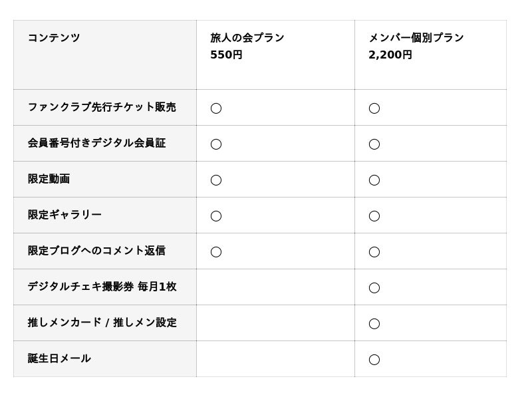This screenshot has height=397, width=532.
Task: Click the 旅人の会プラン 550円 header
Action: coord(247,46)
